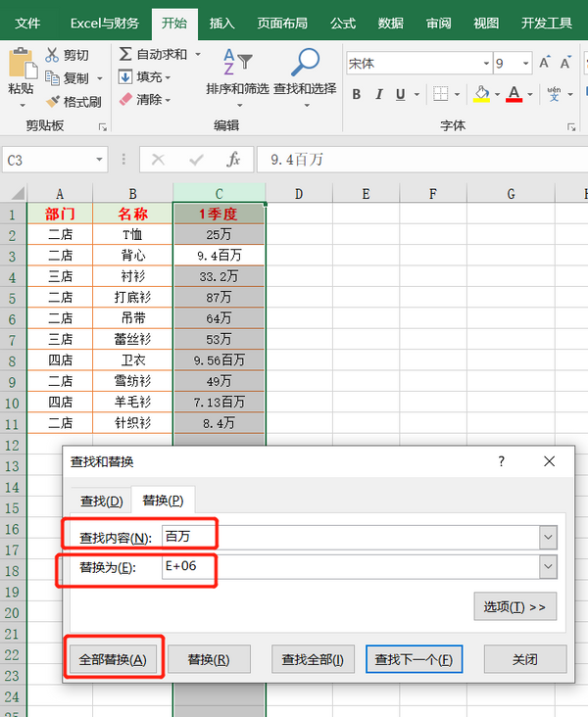
Task: Switch to 查找(D) tab in dialog
Action: point(102,502)
